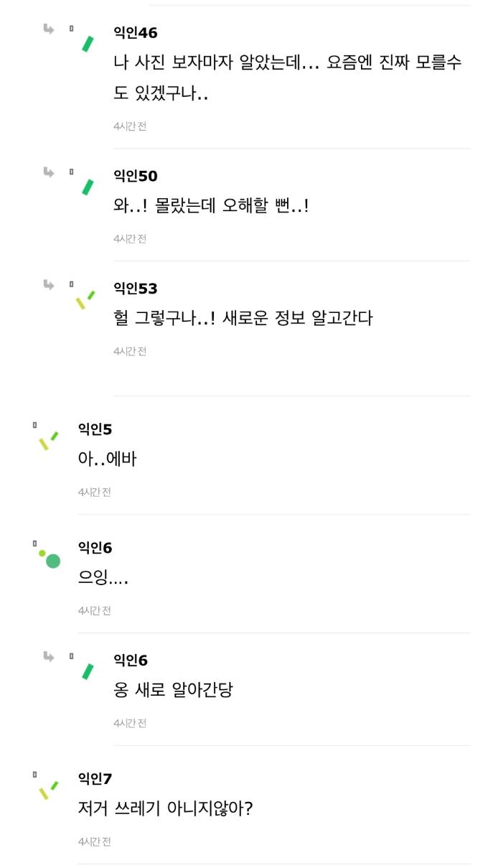Click the avatar beside '옹 새로 알아간당' reply
The height and width of the screenshot is (868, 488).
(x=88, y=671)
